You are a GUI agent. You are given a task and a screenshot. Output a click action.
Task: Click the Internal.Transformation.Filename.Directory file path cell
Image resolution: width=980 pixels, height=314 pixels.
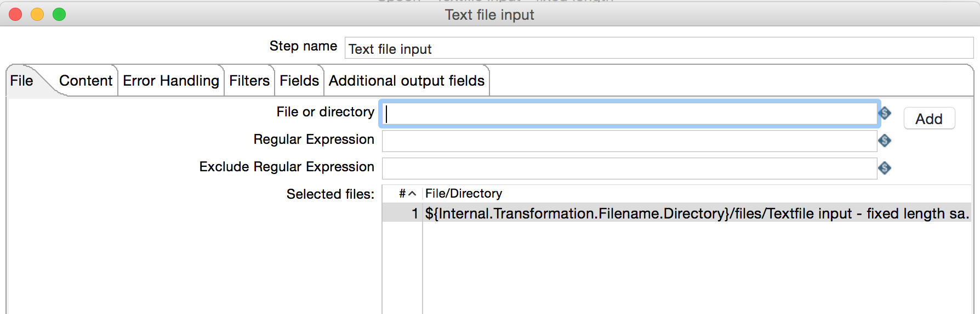696,213
